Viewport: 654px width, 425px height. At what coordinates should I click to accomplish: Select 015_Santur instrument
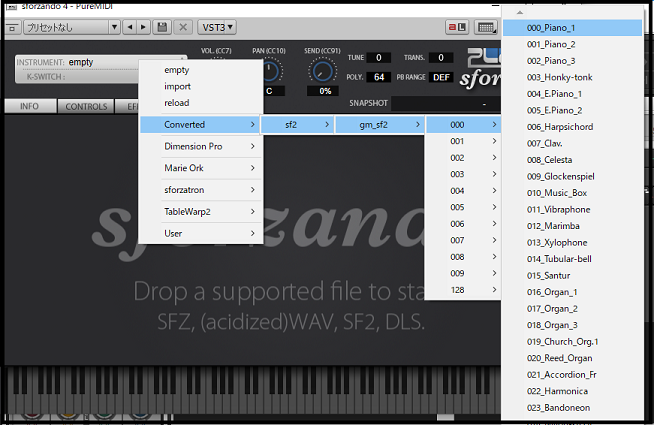click(572, 276)
